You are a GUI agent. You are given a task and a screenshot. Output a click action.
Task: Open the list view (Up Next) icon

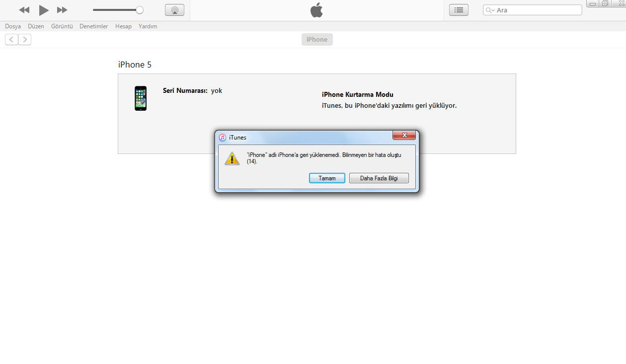click(459, 10)
